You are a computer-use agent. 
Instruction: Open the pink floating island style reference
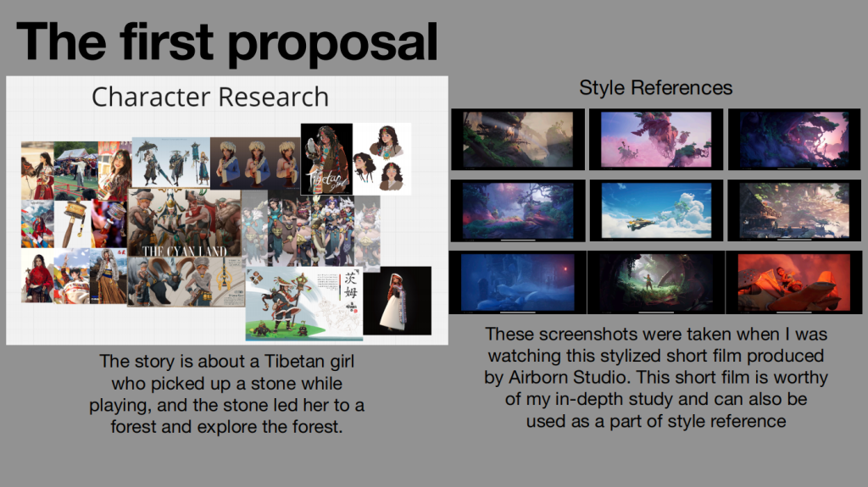pyautogui.click(x=656, y=140)
